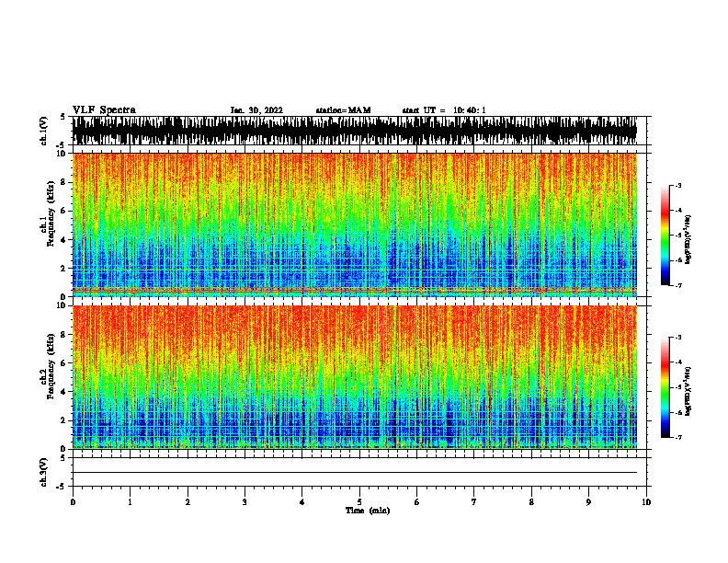Click the flat ch.3 voltage trace line
This screenshot has width=728, height=563.
point(355,473)
